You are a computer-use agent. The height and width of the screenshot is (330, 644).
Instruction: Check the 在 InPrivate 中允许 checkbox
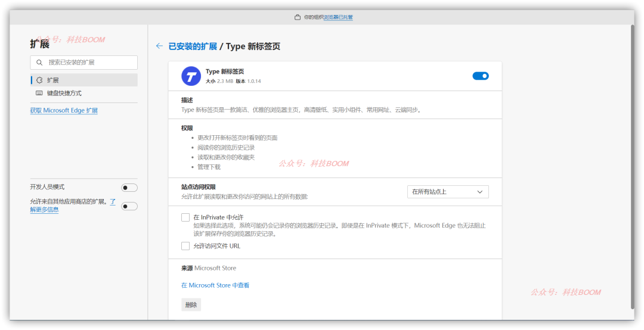coord(185,217)
